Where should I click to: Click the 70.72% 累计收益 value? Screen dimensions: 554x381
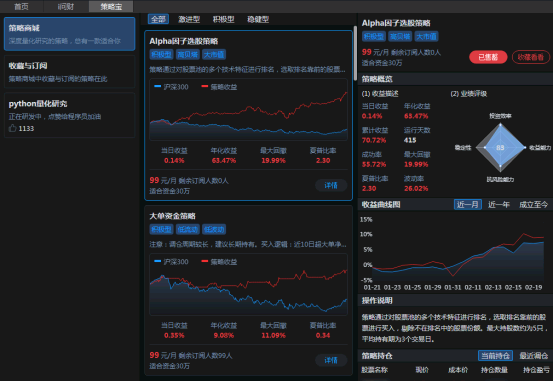[374, 140]
